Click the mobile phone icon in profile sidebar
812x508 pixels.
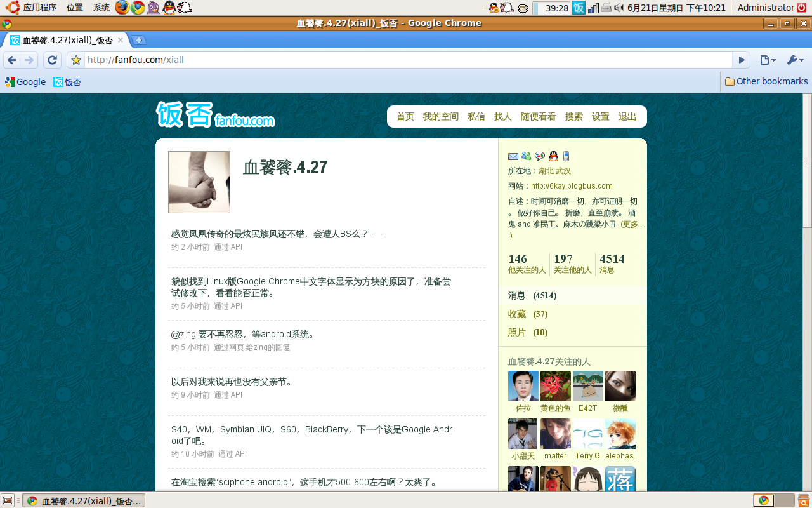click(566, 156)
